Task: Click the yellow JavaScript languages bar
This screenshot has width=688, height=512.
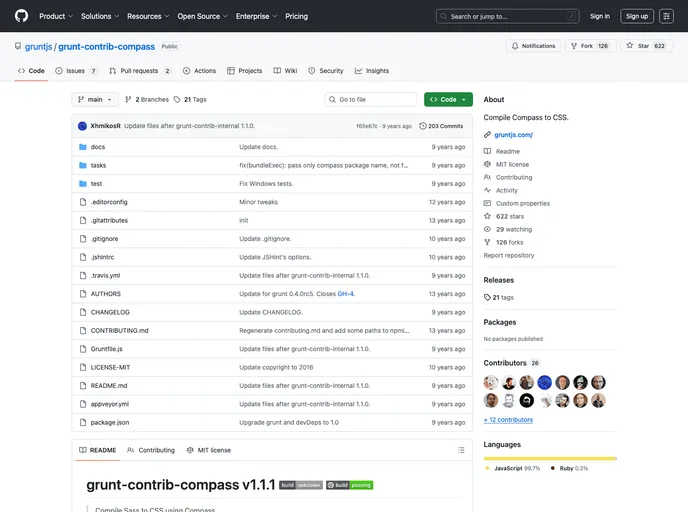Action: pyautogui.click(x=549, y=458)
